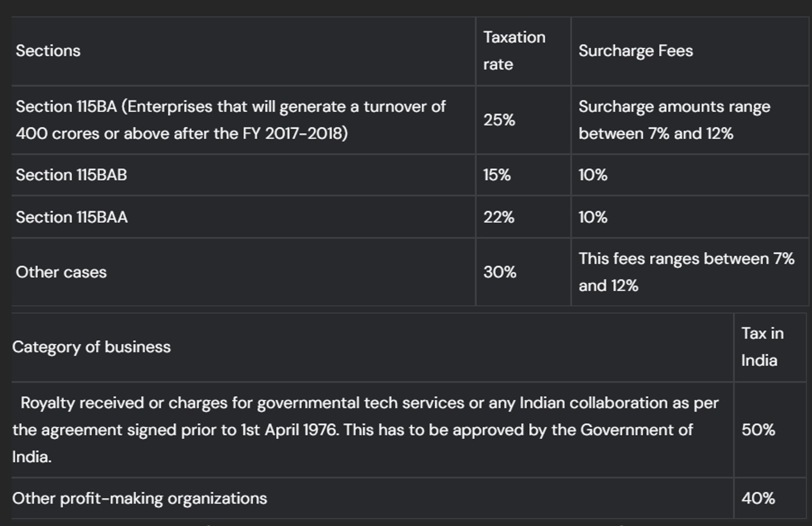The image size is (812, 526).
Task: Click the 10% surcharge for Section 115BAB
Action: [592, 175]
